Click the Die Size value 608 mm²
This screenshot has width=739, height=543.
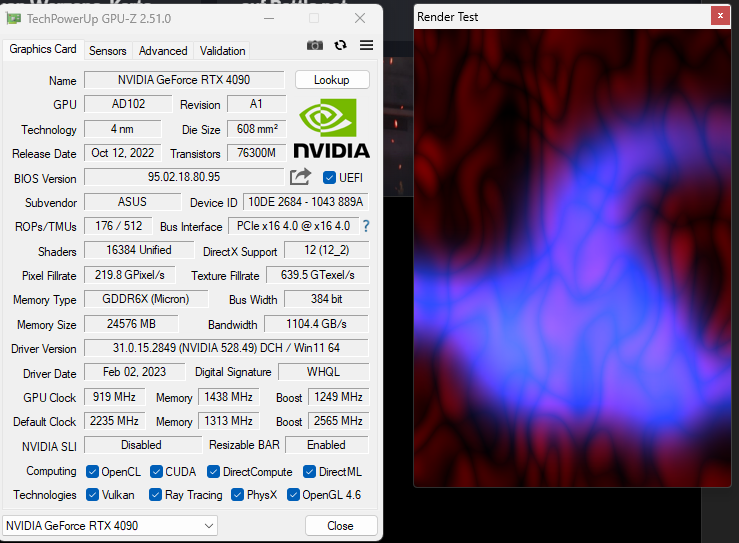tap(257, 129)
